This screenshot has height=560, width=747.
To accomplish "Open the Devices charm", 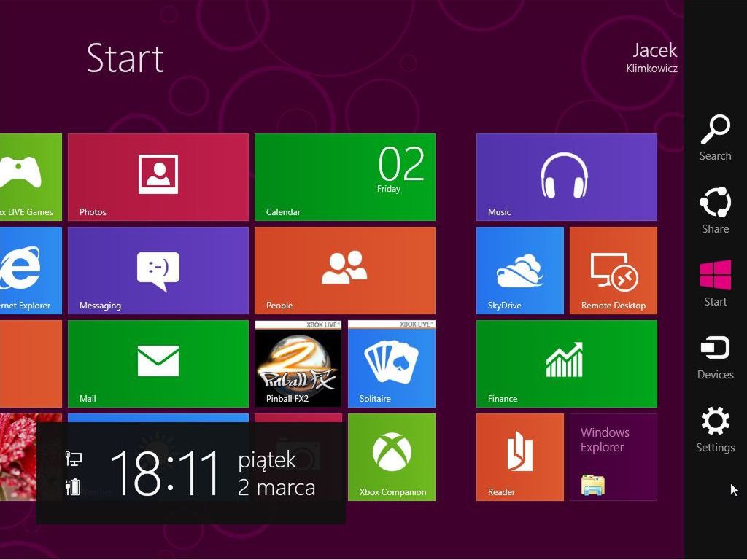I will (715, 357).
